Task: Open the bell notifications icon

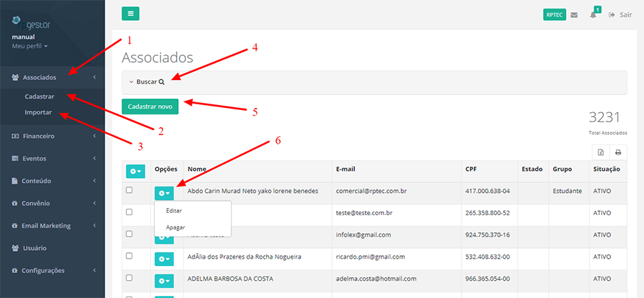Action: [593, 14]
